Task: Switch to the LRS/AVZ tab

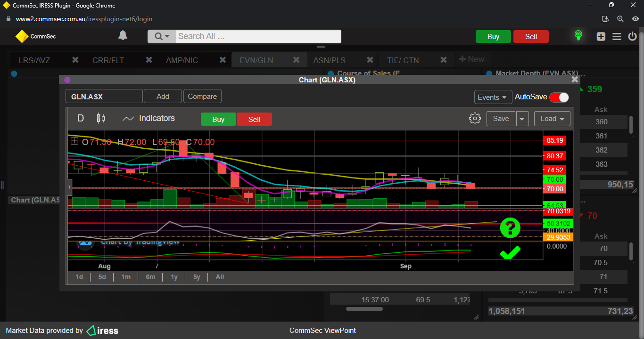Action: (x=34, y=60)
